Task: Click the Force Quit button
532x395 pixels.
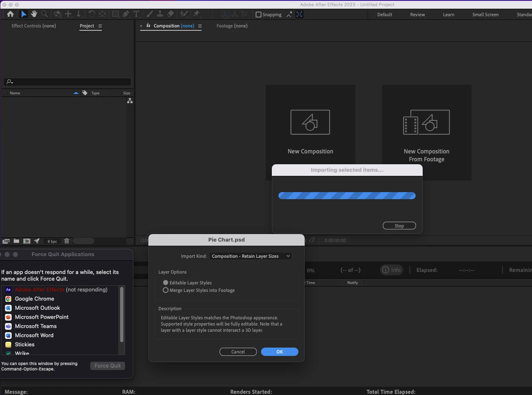Action: [108, 365]
